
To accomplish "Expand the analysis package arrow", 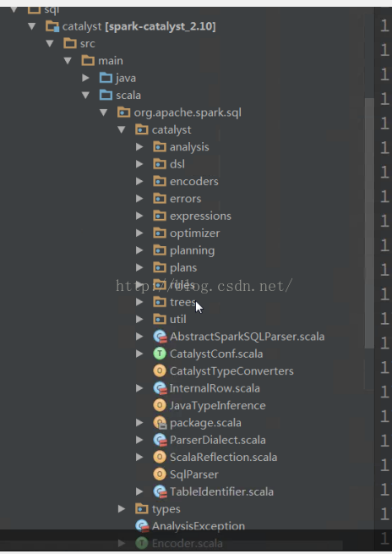I will (139, 146).
